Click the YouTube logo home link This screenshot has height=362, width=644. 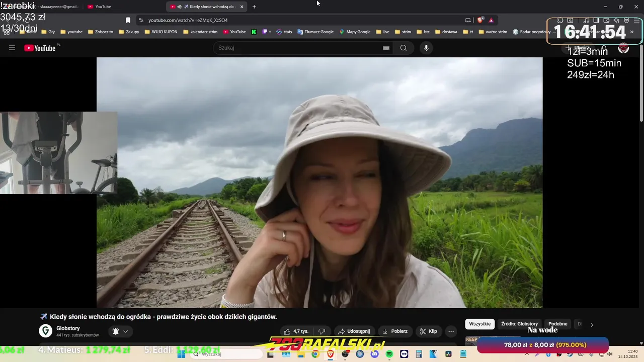pos(40,48)
